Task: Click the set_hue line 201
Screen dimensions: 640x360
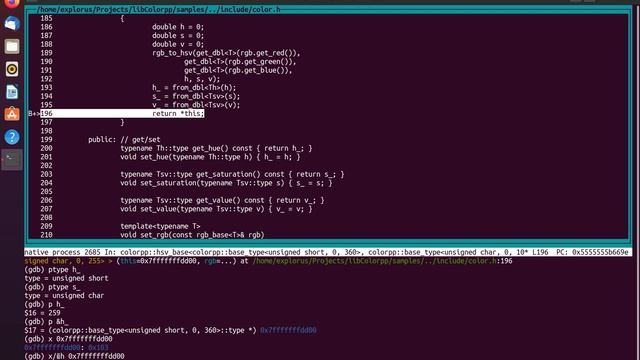Action: click(x=210, y=157)
